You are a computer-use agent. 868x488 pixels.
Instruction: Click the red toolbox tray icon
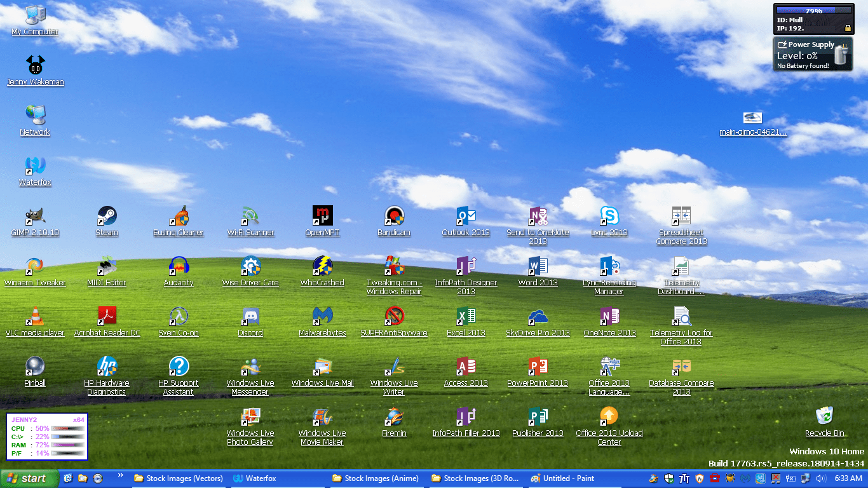pyautogui.click(x=714, y=478)
